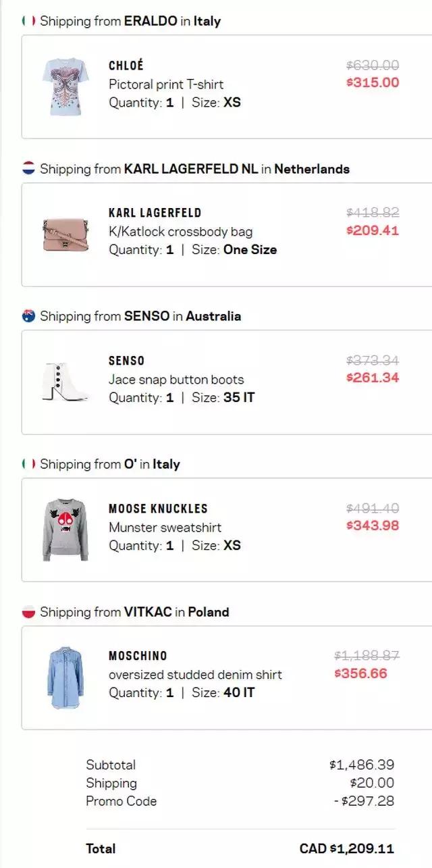Open the grey Munster sweatshirt thumbnail

[x=64, y=530]
